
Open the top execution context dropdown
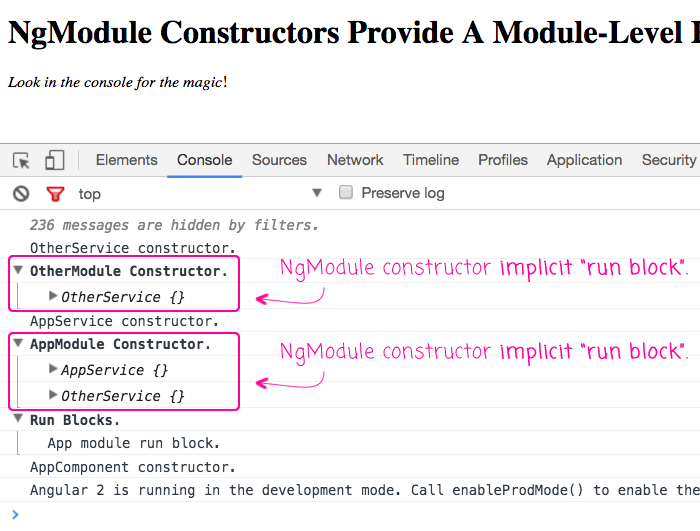200,193
